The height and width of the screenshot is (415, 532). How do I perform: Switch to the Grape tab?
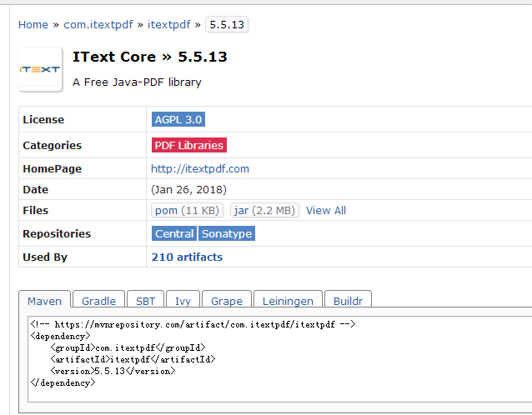point(227,300)
